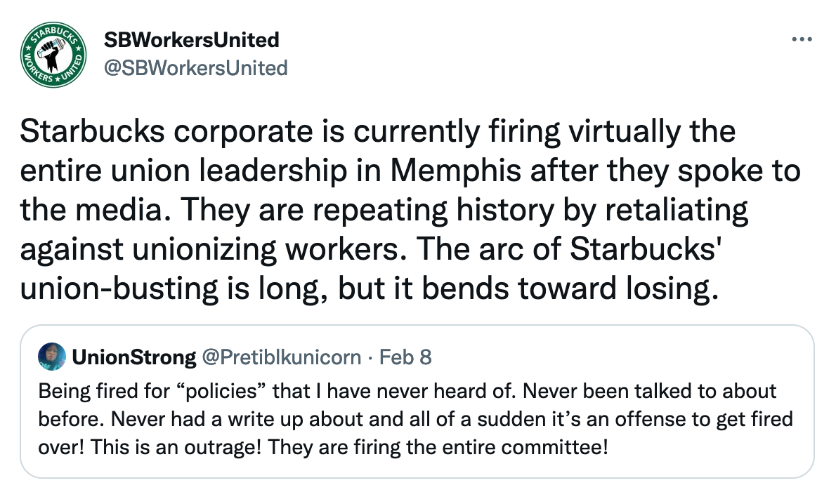The image size is (836, 504).
Task: Click the quoted line 'over! This is an outrage!'
Action: pyautogui.click(x=323, y=447)
